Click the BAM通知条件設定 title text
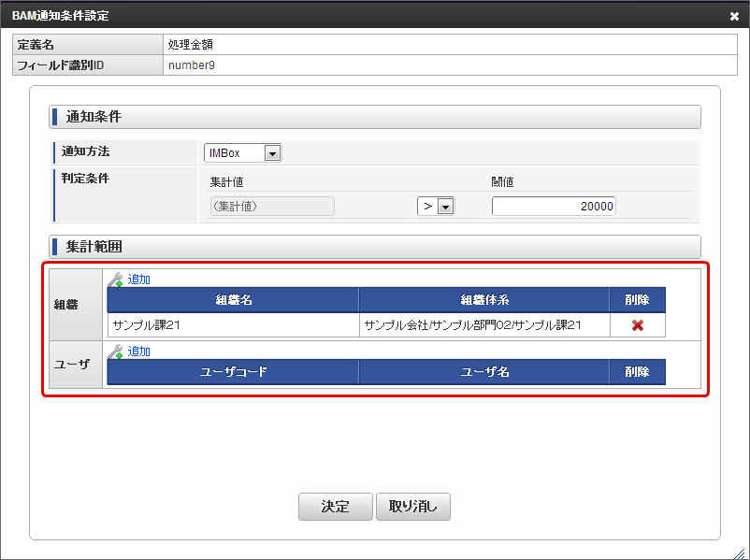The width and height of the screenshot is (750, 560). click(61, 16)
